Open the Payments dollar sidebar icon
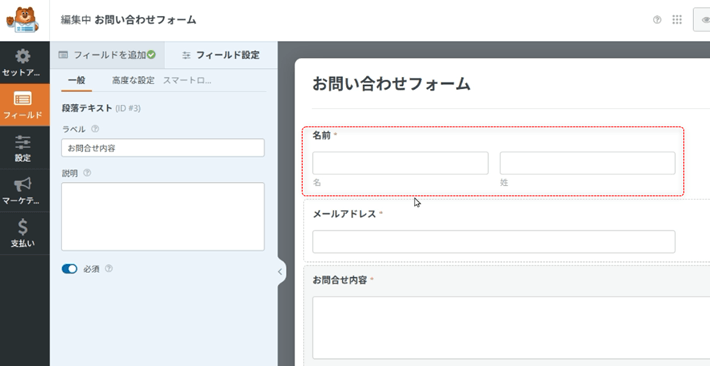Viewport: 710px width, 366px height. point(23,227)
